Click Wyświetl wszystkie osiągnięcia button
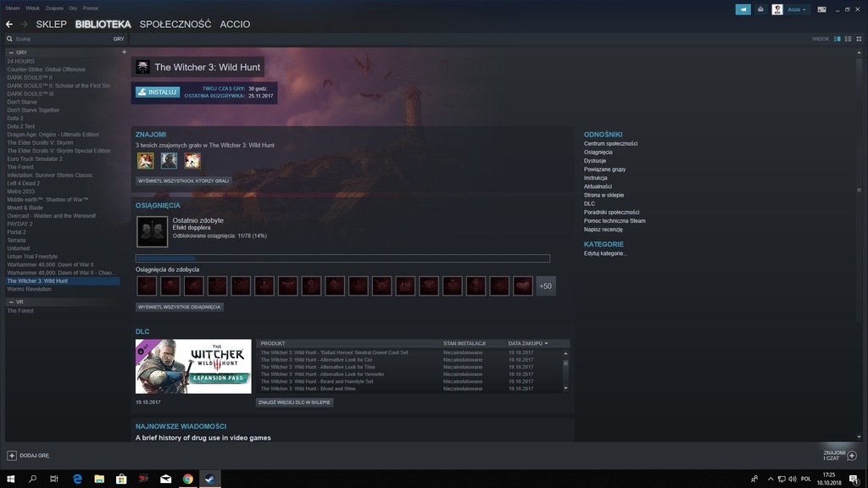 (180, 307)
